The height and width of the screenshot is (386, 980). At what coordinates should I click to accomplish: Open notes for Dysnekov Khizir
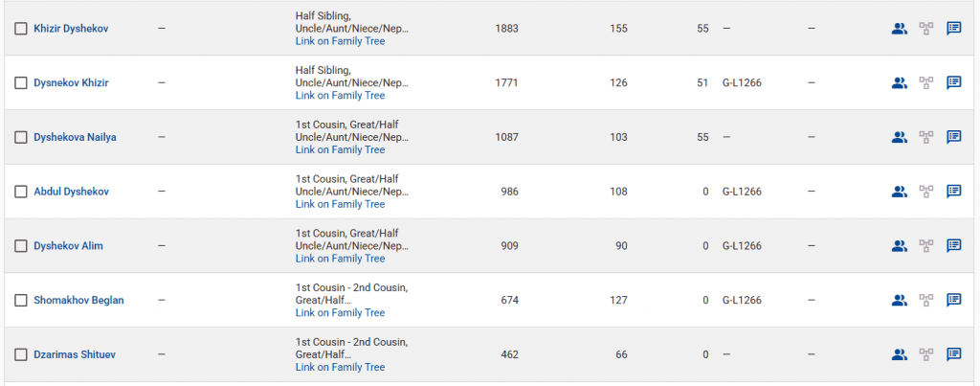(954, 82)
